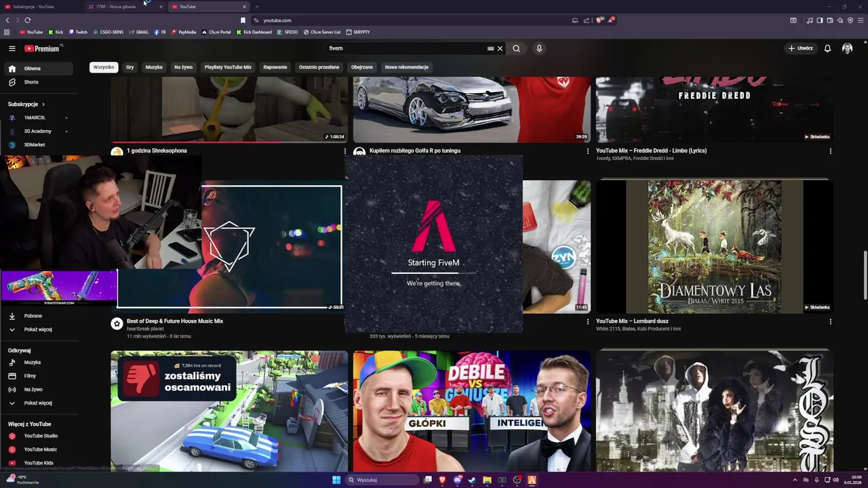Viewport: 868px width, 488px height.
Task: Click the search magnifier button
Action: tap(516, 48)
